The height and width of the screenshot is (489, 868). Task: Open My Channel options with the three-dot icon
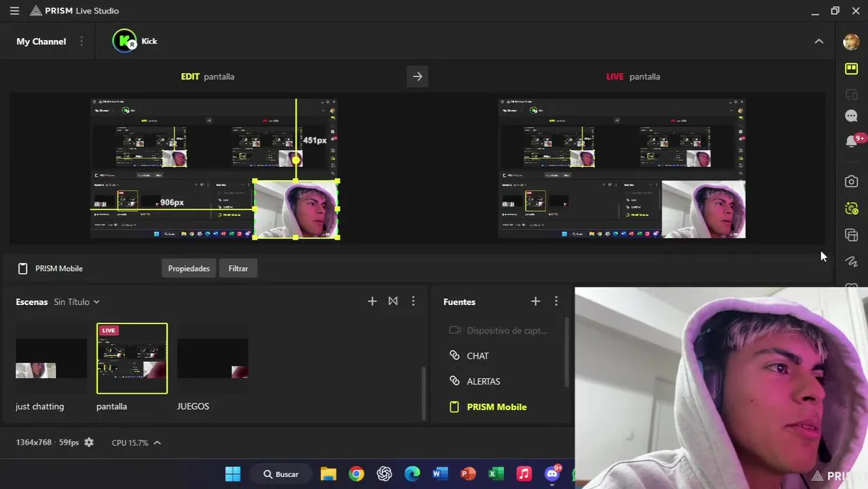coord(82,41)
